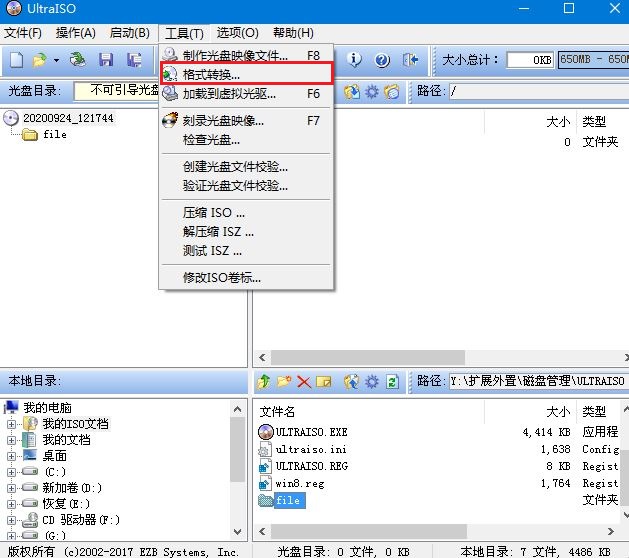Choose 压缩 ISO ... menu entry
Image resolution: width=629 pixels, height=558 pixels.
(246, 212)
